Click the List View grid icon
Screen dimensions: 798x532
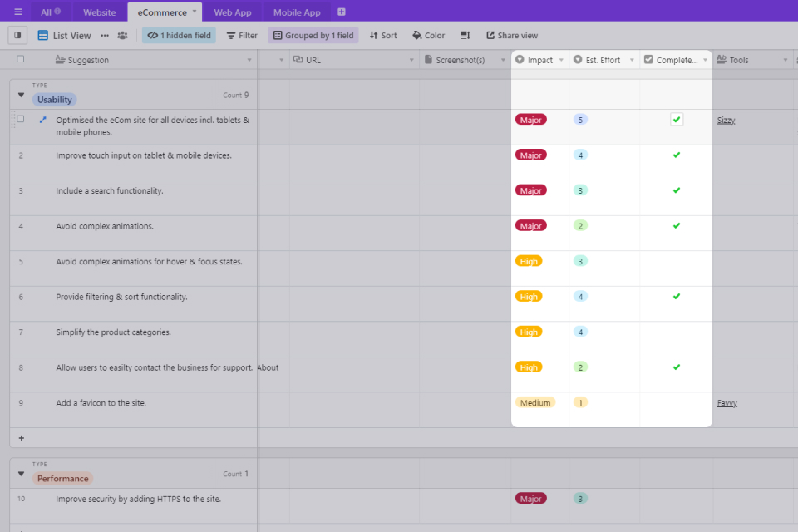click(x=42, y=35)
